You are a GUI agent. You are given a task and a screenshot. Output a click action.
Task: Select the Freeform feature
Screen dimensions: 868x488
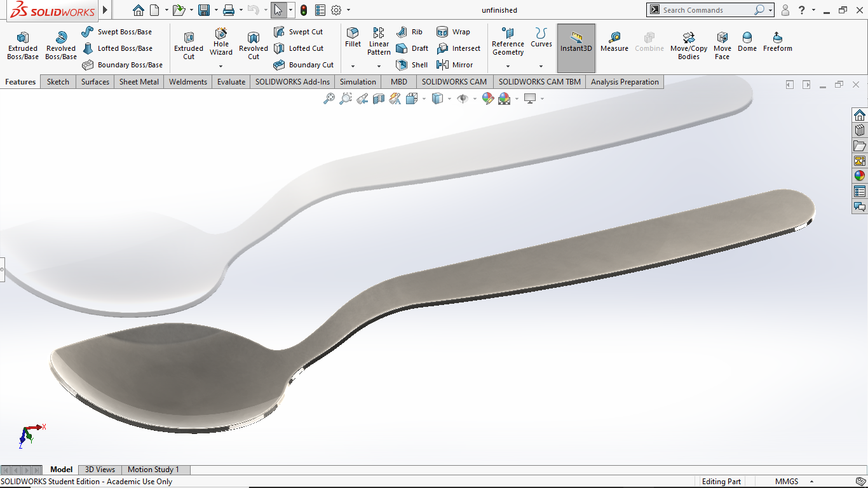coord(778,41)
